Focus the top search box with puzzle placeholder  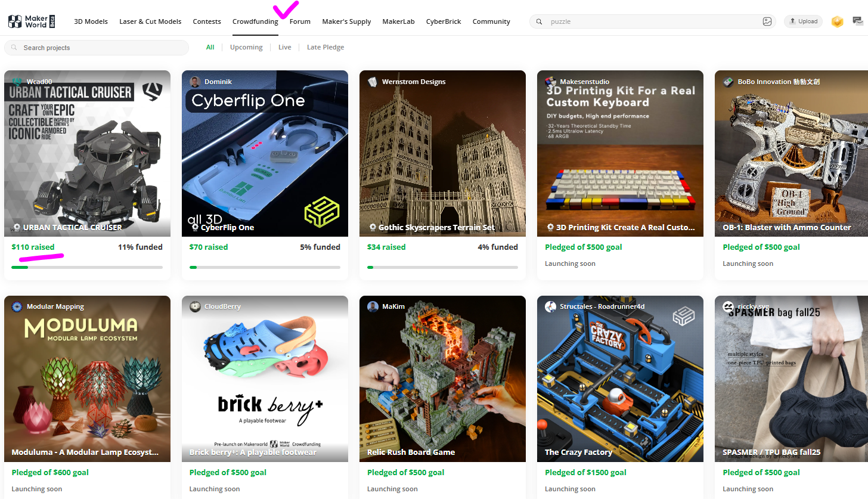pos(653,21)
